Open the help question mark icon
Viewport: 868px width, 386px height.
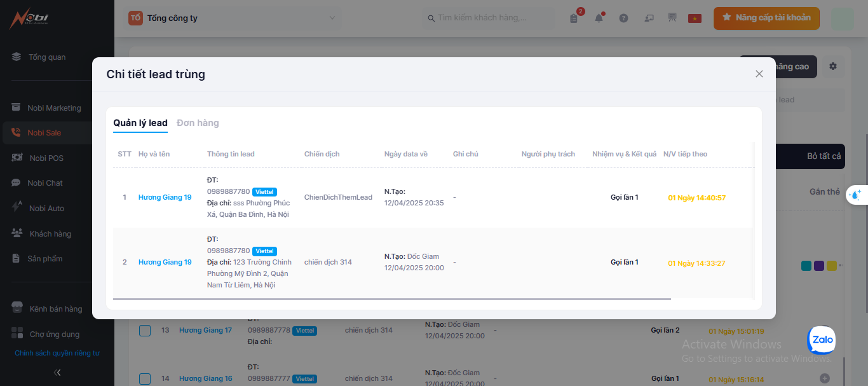pyautogui.click(x=623, y=18)
